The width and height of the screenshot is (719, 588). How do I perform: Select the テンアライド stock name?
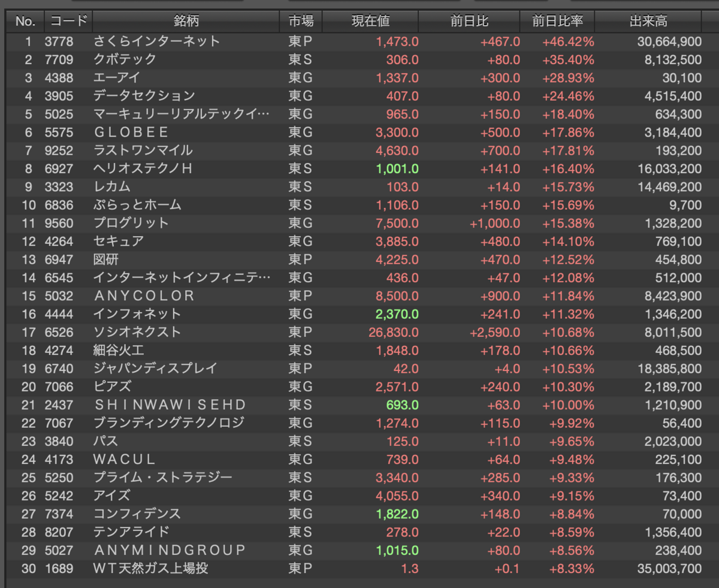tap(131, 532)
